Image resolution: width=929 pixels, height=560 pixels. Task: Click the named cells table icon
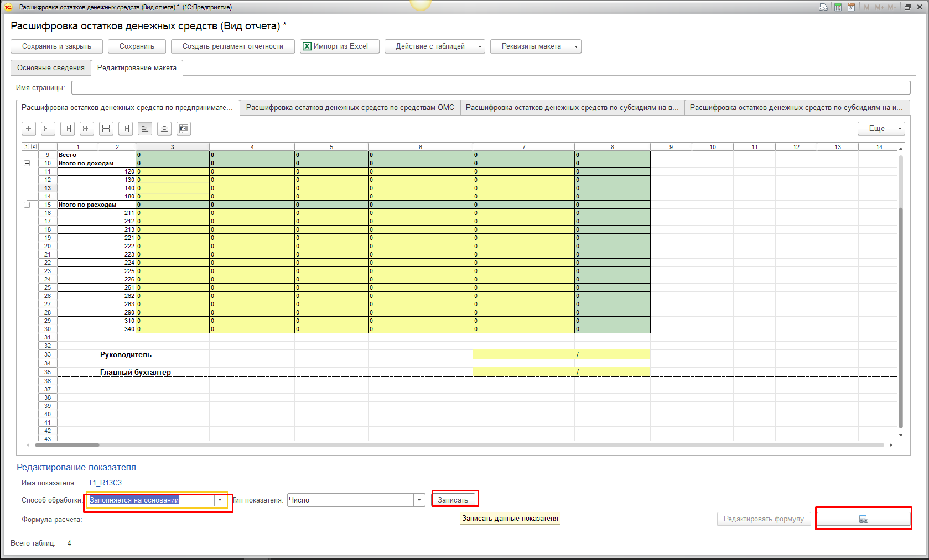[x=184, y=129]
